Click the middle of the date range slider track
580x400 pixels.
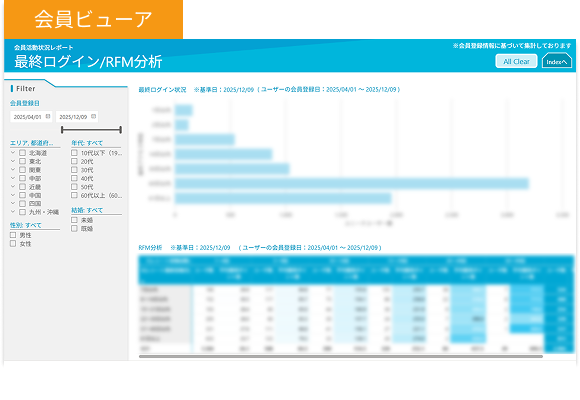(91, 130)
